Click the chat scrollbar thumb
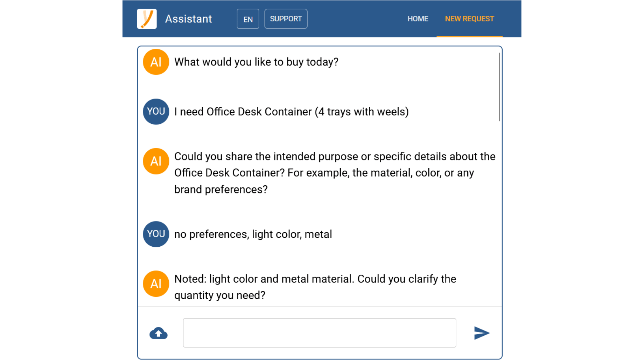The height and width of the screenshot is (363, 644). tap(499, 87)
